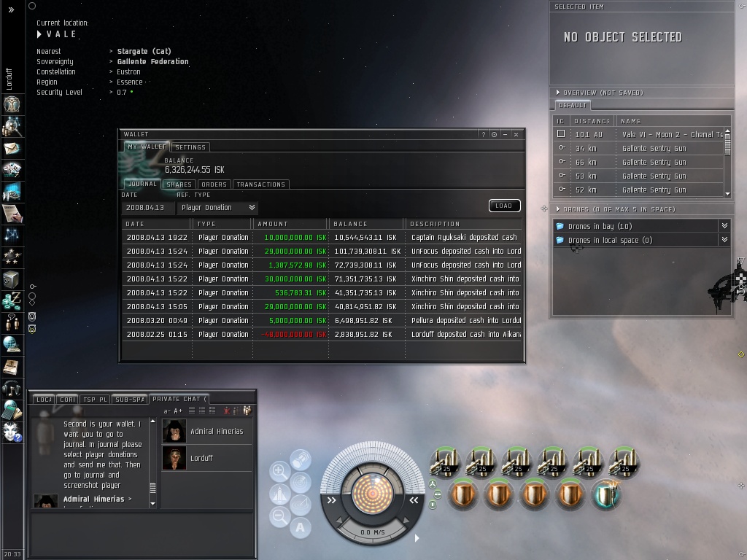Image resolution: width=747 pixels, height=560 pixels.
Task: Toggle the middle small green minus HUD button
Action: [x=438, y=495]
